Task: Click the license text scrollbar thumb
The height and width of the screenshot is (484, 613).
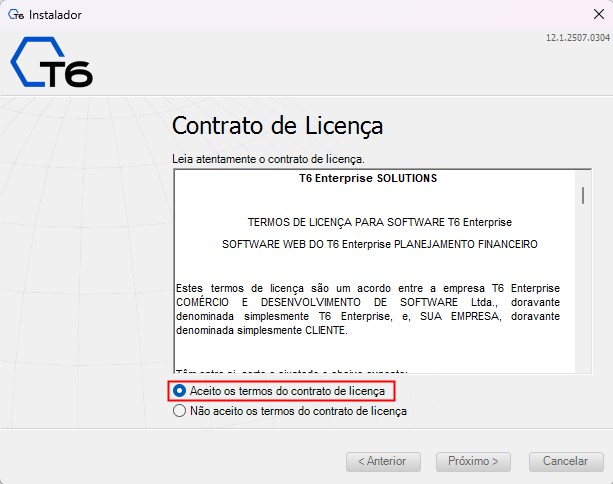Action: click(x=583, y=195)
